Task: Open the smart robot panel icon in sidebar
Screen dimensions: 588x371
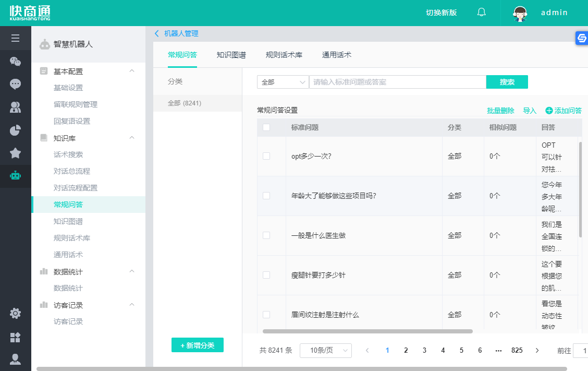Action: tap(16, 176)
